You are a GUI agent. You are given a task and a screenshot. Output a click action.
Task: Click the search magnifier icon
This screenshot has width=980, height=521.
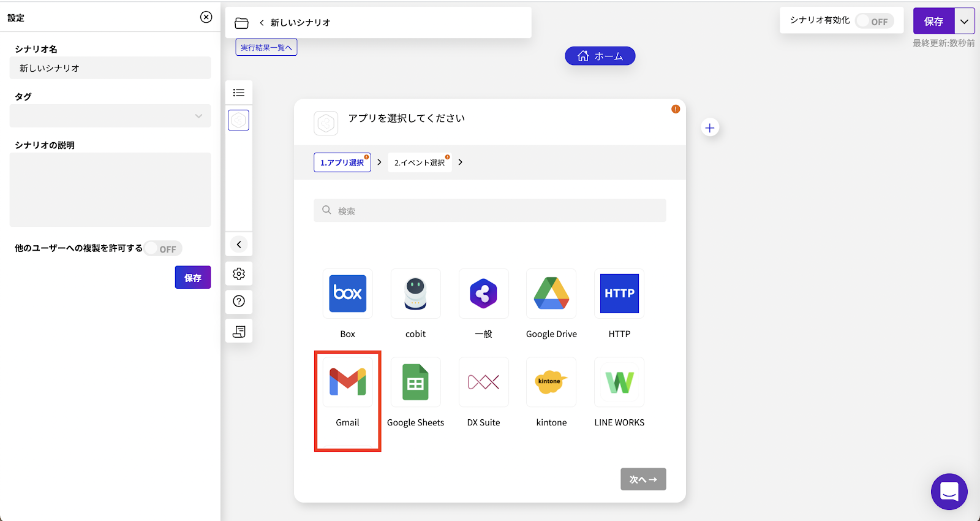[327, 210]
